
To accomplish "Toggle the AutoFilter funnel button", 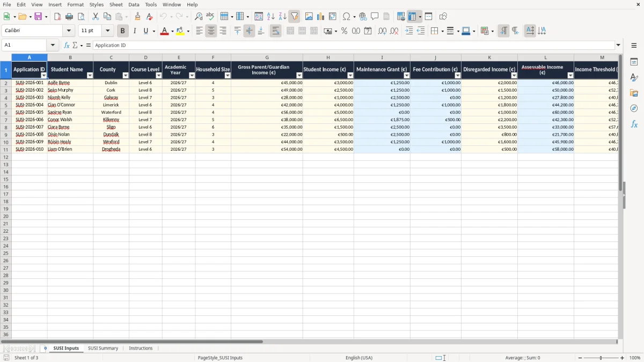I will click(295, 17).
